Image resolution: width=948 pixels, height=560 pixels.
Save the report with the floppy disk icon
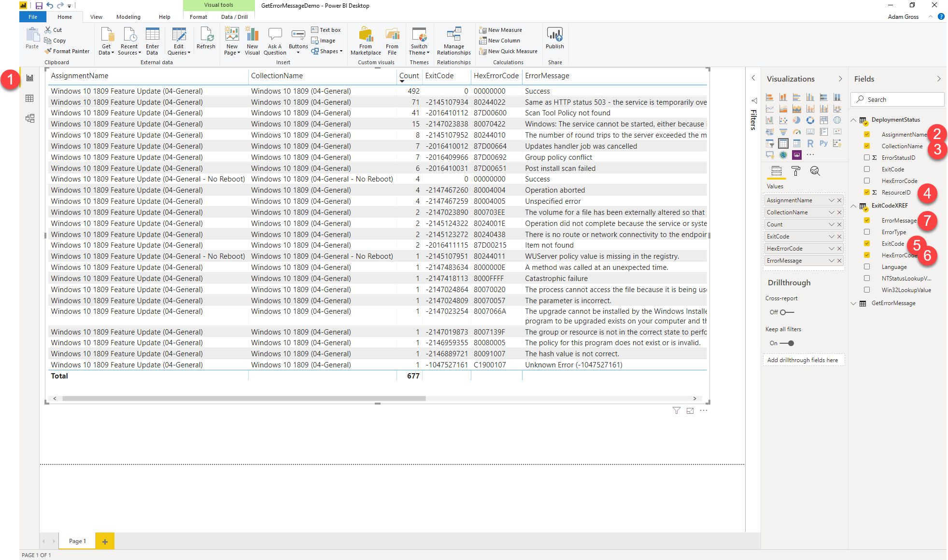tap(39, 5)
